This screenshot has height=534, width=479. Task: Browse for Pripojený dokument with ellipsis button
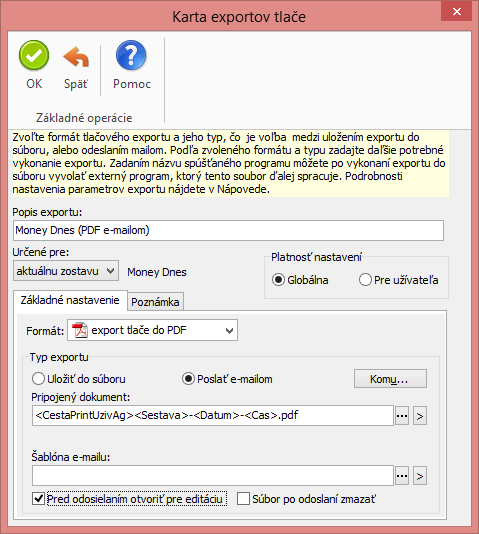pos(402,416)
